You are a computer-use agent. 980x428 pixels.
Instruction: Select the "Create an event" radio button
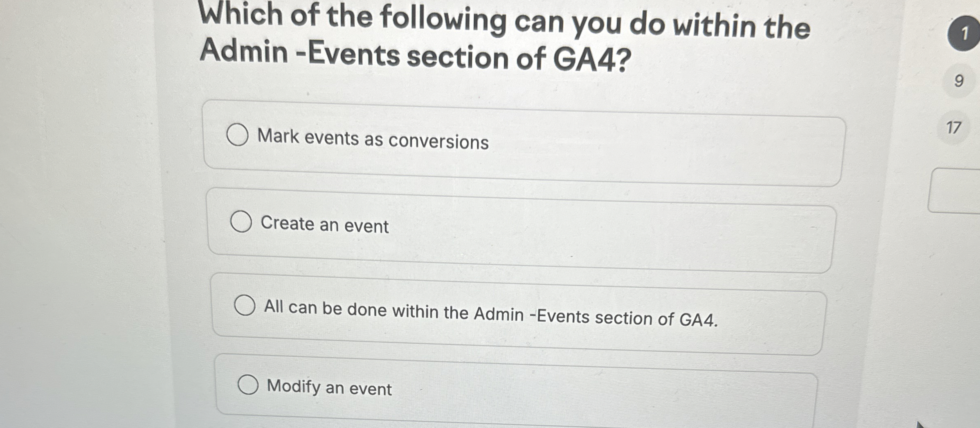242,221
